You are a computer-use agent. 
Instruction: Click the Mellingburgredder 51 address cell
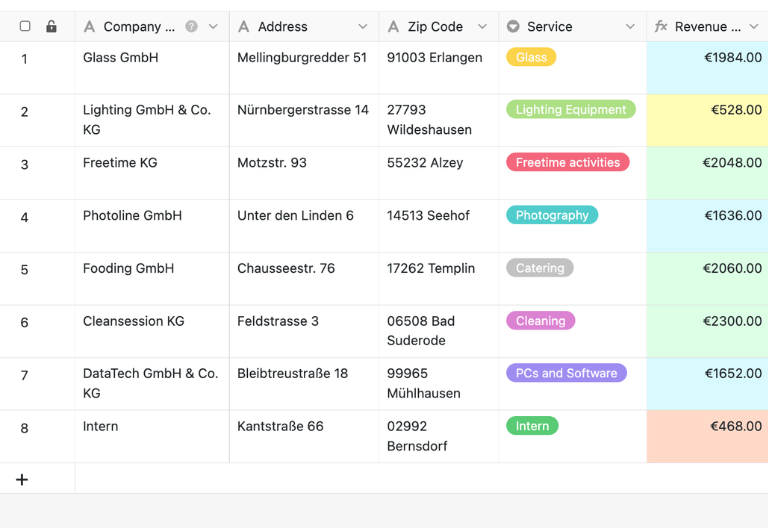point(304,68)
